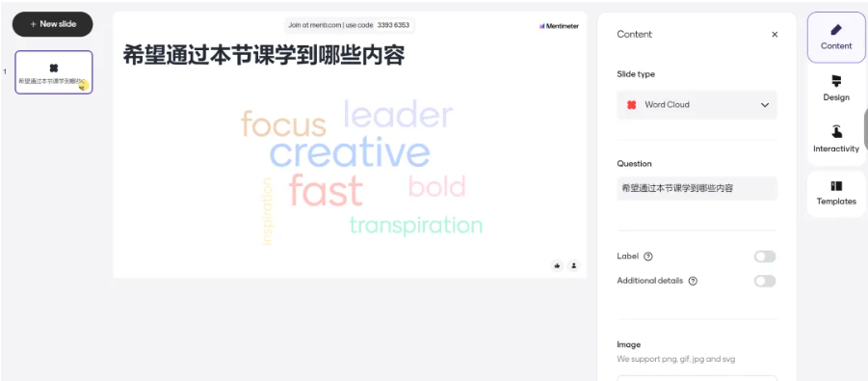Open the Content tab in the right sidebar

[x=836, y=38]
